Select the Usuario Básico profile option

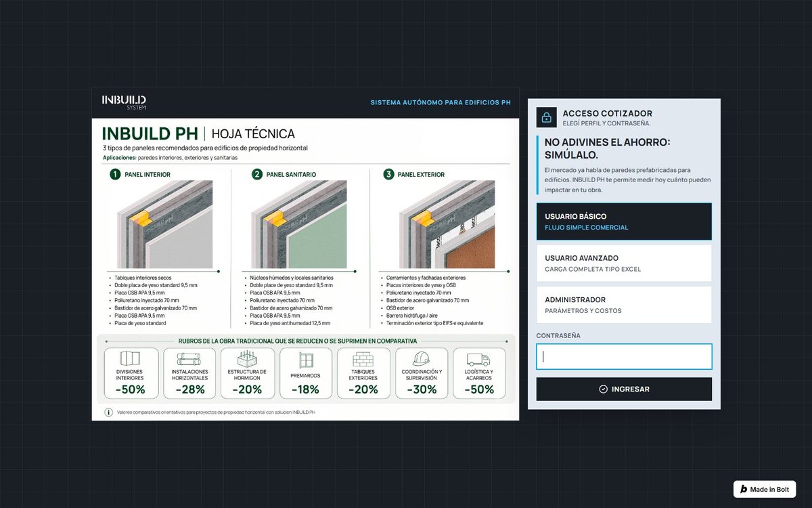[624, 221]
